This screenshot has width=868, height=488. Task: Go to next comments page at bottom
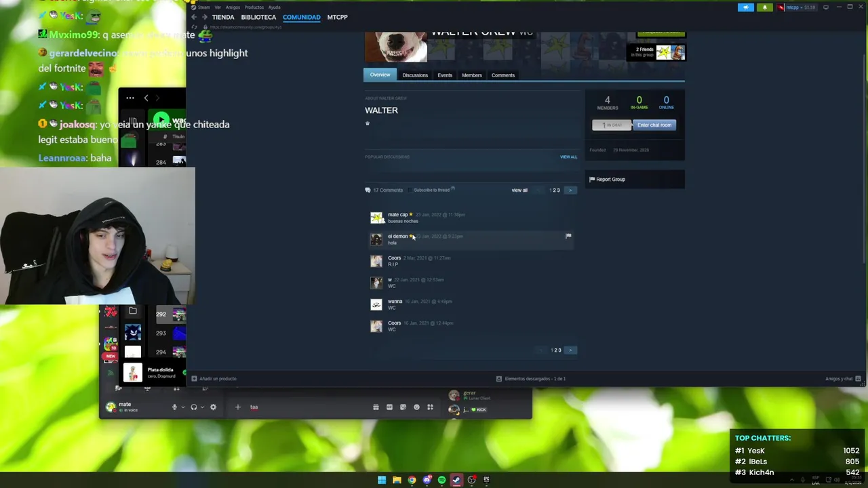570,350
